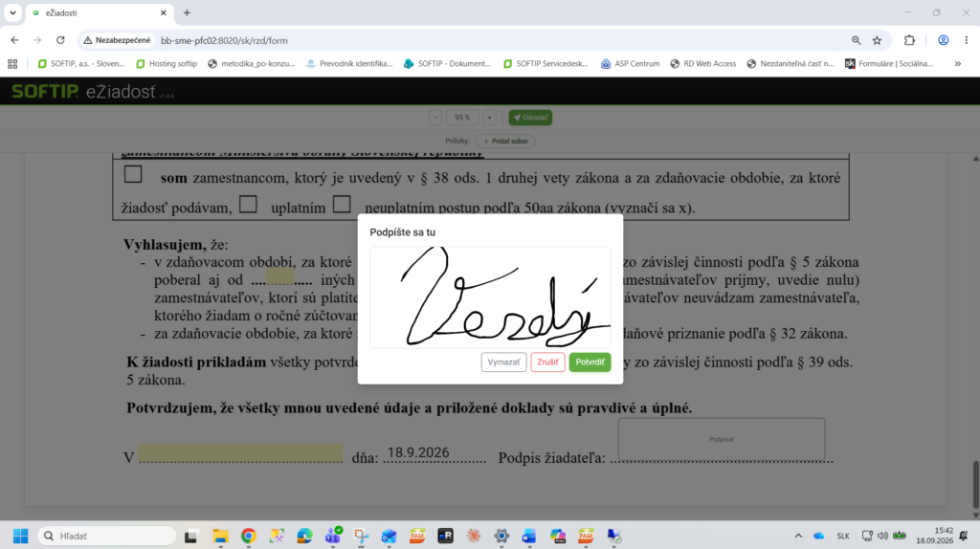Confirm the signature with Potvrdiť

pos(590,362)
